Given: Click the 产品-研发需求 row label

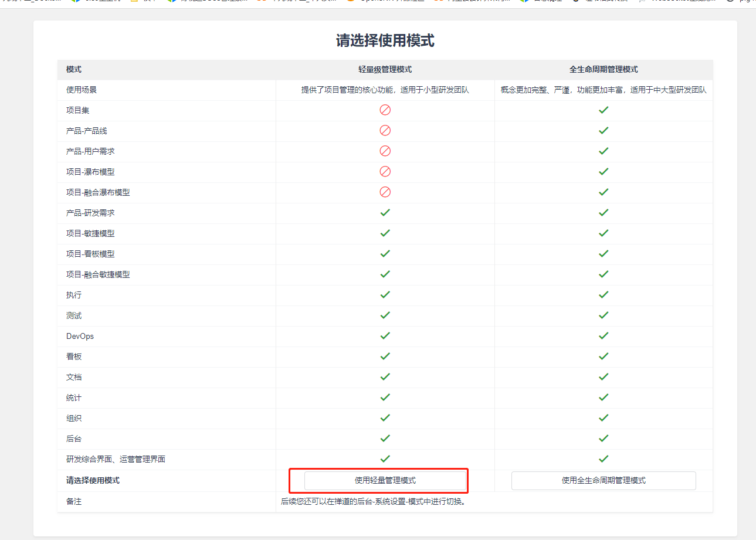Looking at the screenshot, I should (x=90, y=213).
